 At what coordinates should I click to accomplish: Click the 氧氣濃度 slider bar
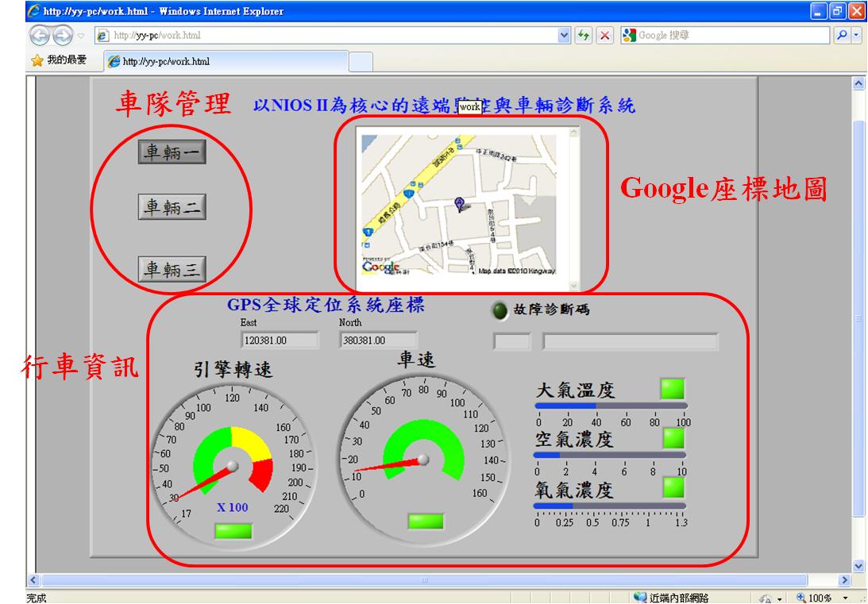(610, 506)
